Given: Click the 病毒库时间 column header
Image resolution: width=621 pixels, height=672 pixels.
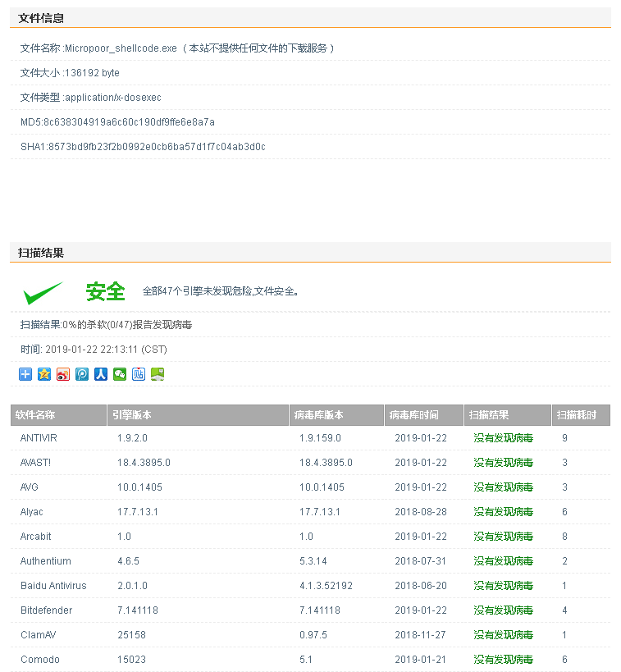Looking at the screenshot, I should 424,415.
